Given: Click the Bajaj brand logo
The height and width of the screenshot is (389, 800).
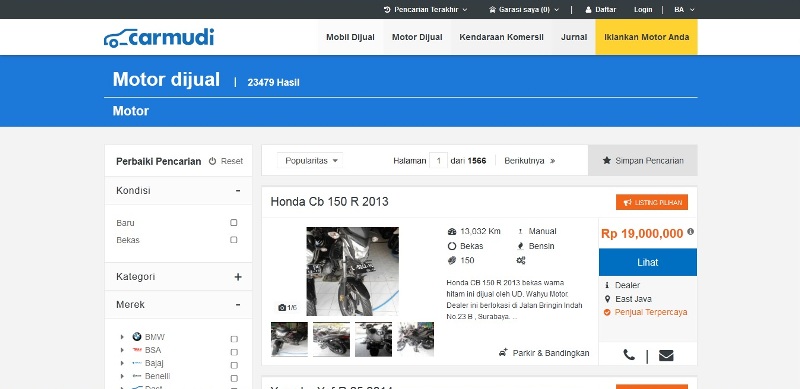Looking at the screenshot, I should point(137,363).
